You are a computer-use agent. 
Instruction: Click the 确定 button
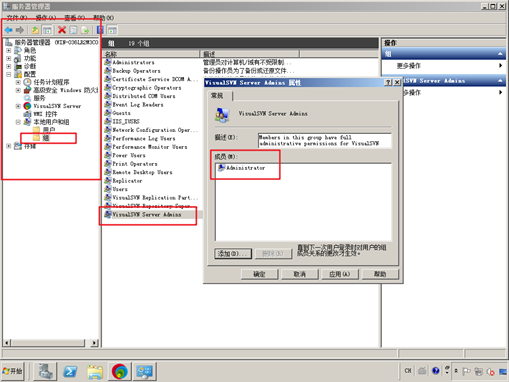click(x=259, y=274)
